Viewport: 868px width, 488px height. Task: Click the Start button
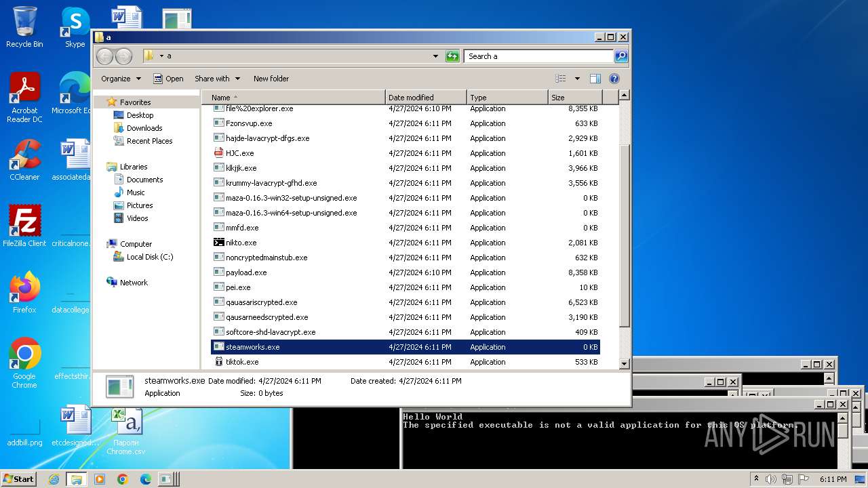[x=19, y=479]
